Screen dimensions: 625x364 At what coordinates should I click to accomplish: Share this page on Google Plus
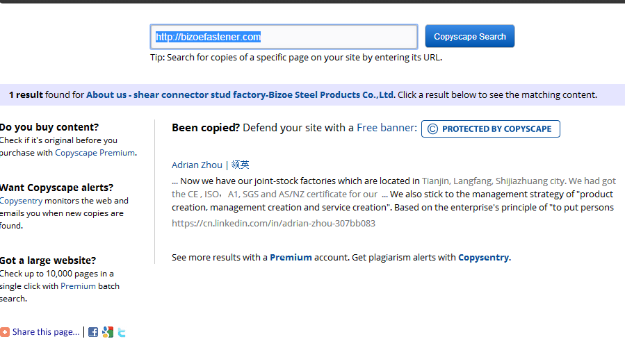tap(108, 332)
